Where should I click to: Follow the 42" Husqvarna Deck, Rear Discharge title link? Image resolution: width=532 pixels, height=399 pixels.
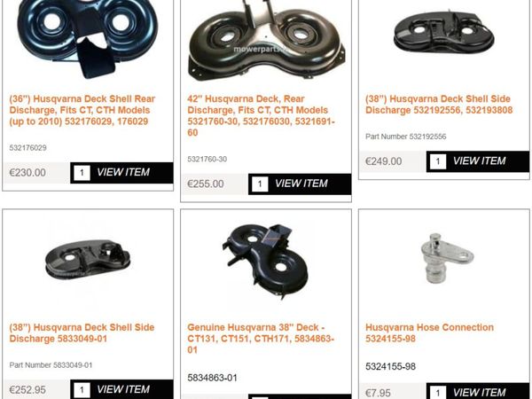pyautogui.click(x=261, y=115)
